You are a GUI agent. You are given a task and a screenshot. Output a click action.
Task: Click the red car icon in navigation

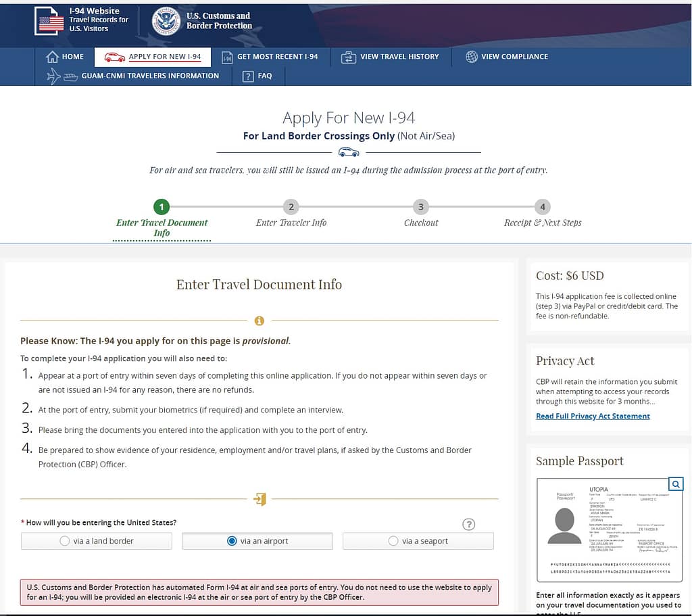pyautogui.click(x=114, y=57)
